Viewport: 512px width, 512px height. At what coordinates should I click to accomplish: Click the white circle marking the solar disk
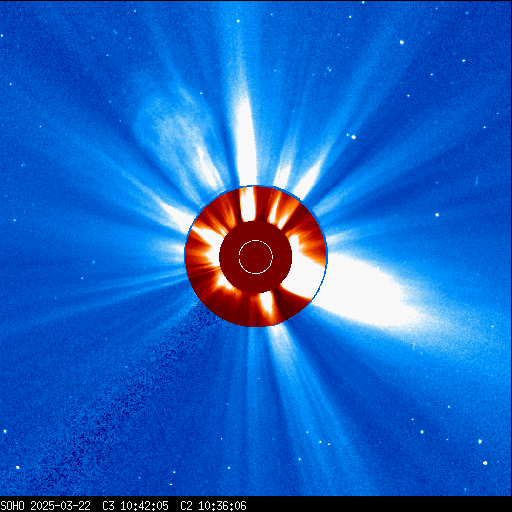pyautogui.click(x=256, y=257)
